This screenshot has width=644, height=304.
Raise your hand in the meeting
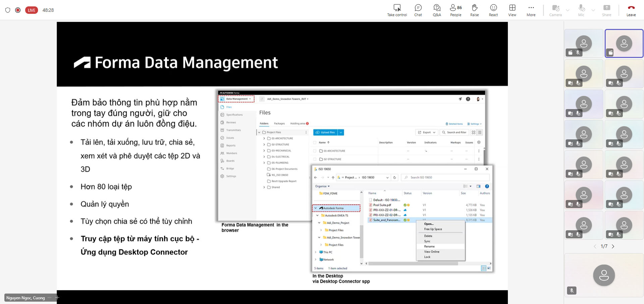[x=474, y=10]
